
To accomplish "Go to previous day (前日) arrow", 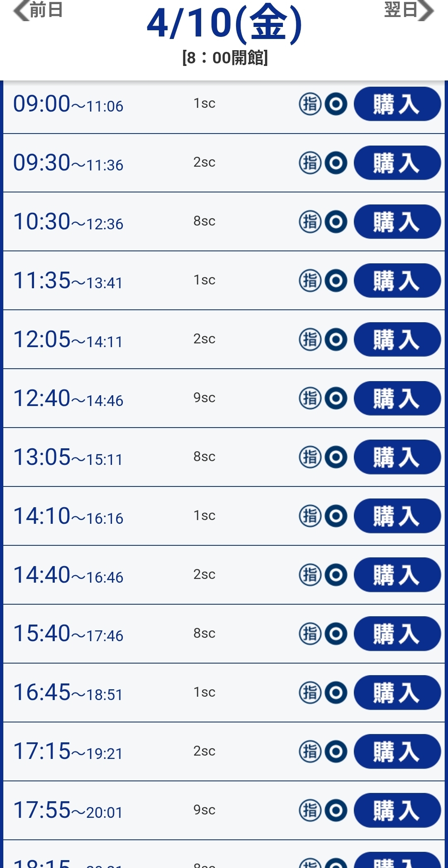I will (x=37, y=10).
